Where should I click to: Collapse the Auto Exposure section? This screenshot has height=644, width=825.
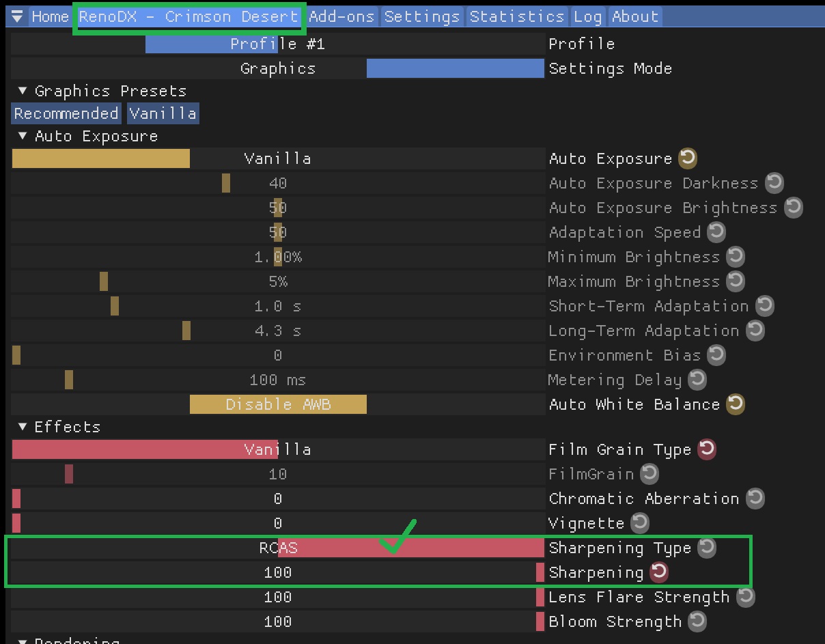point(23,136)
